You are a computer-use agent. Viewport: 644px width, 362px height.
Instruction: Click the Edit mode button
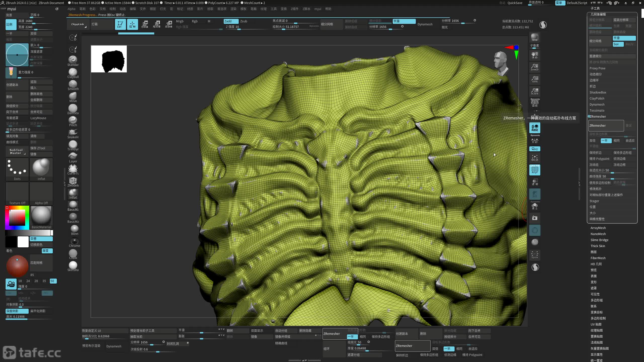click(x=120, y=24)
